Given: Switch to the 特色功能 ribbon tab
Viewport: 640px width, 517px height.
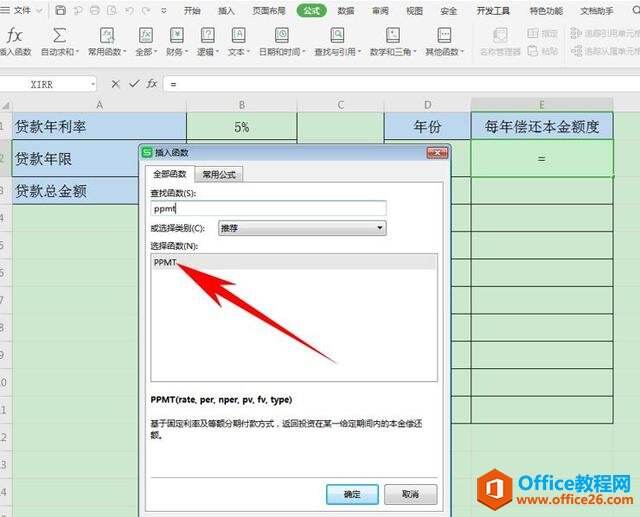Looking at the screenshot, I should pos(546,11).
